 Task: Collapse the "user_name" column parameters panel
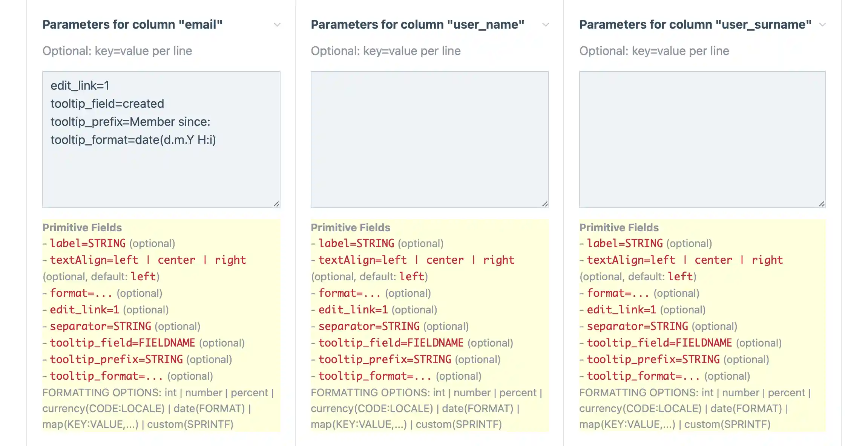pos(546,25)
